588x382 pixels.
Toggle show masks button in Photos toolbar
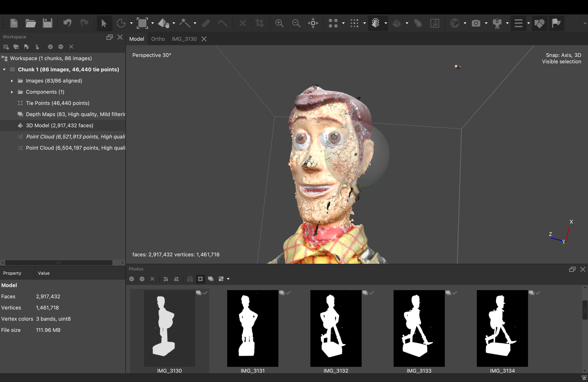200,279
